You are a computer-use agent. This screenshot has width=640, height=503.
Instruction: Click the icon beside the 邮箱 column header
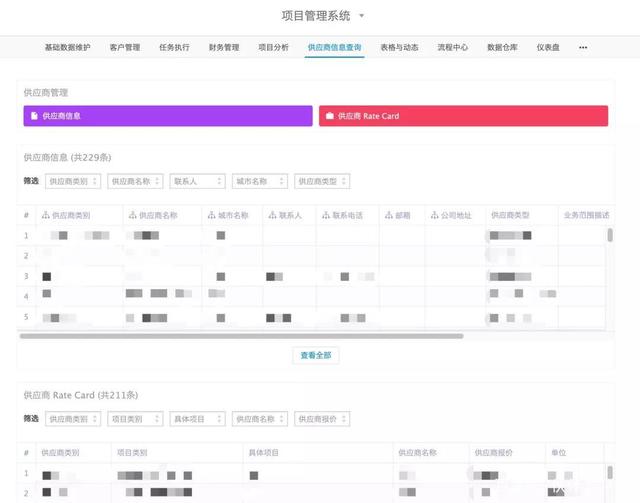tap(387, 215)
